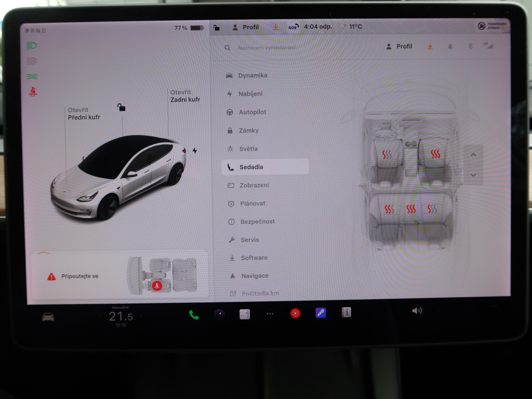
Task: Tap Otevřít Přední kufr to open frunk
Action: [x=83, y=114]
